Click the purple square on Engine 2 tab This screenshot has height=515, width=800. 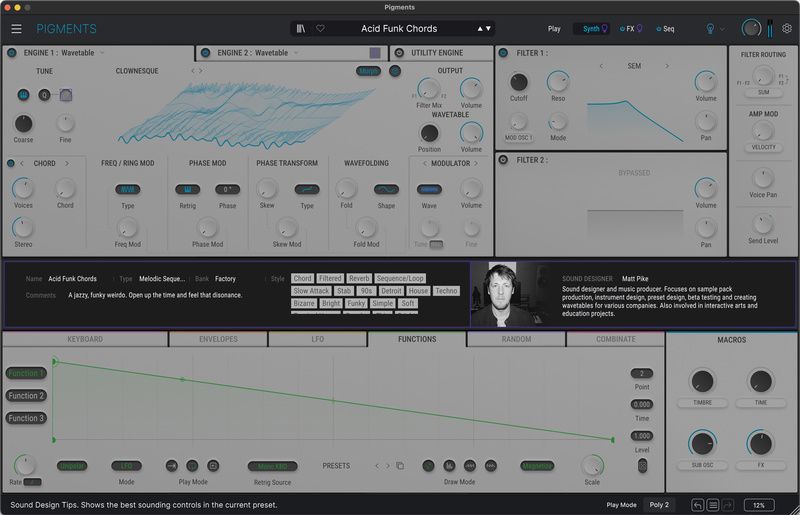tap(375, 53)
